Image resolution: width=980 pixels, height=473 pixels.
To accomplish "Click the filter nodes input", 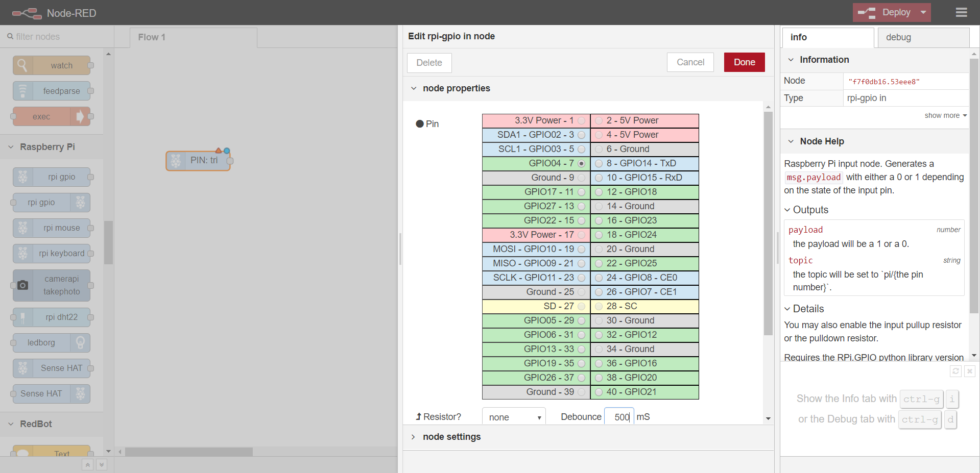I will click(x=57, y=37).
